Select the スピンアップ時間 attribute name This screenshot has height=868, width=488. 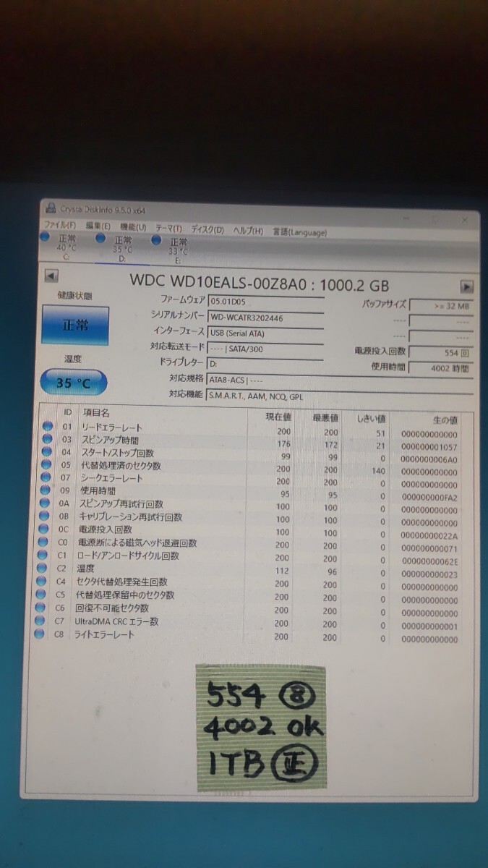tap(110, 441)
